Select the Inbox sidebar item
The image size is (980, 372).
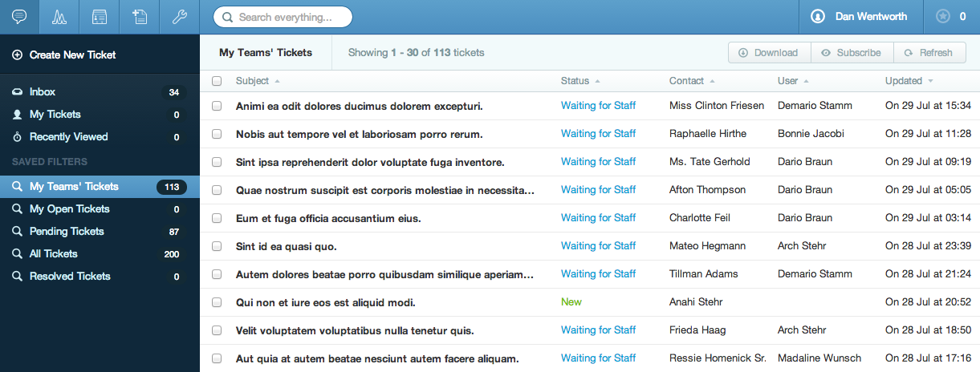100,92
